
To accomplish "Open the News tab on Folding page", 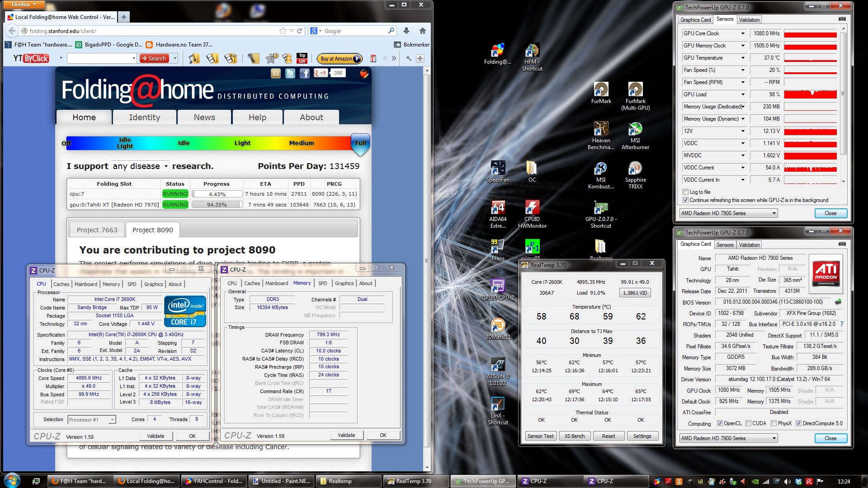I will click(204, 117).
